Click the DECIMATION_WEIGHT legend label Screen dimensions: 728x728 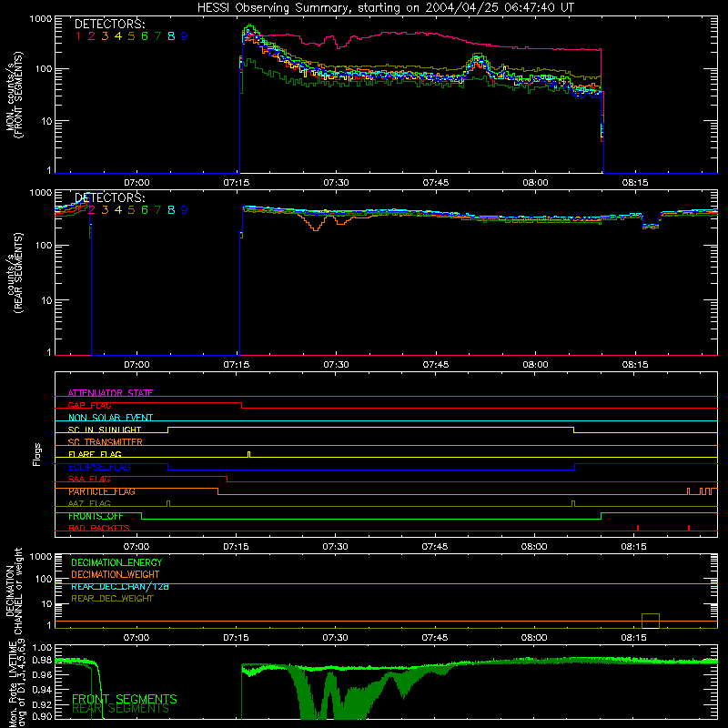click(x=116, y=574)
